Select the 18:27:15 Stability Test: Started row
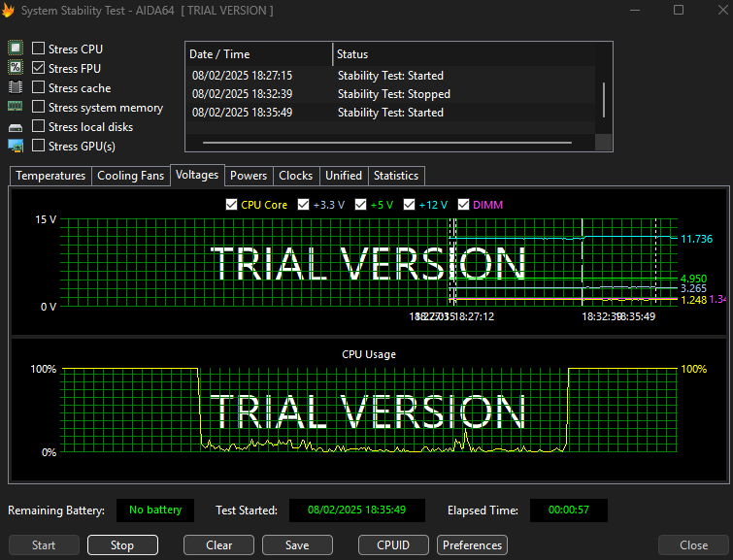 [x=390, y=76]
